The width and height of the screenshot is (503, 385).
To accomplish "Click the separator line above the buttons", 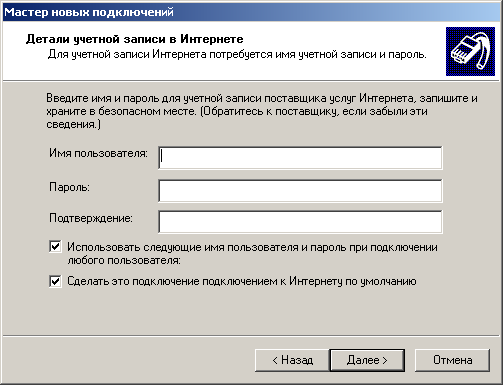I will tap(251, 336).
